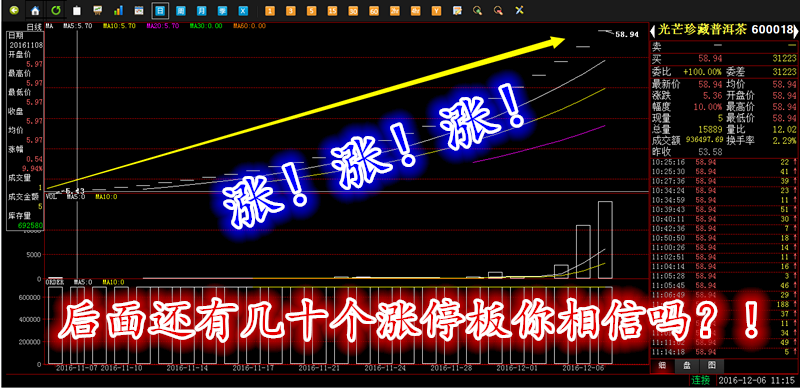Click the crossed tools settings icon
800x388 pixels.
(519, 10)
